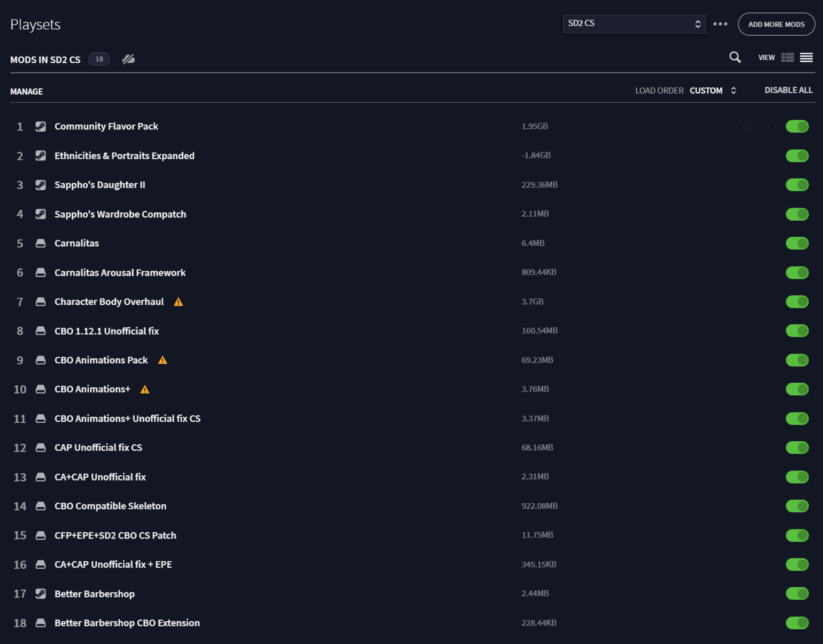Select the Sappho's Daughter II mod name

click(x=100, y=185)
